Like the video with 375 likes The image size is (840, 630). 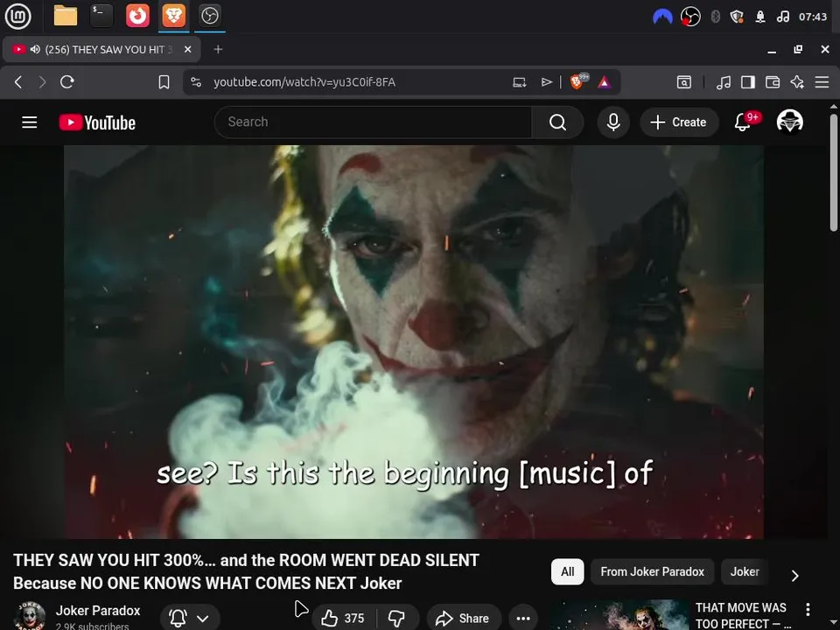(x=343, y=619)
